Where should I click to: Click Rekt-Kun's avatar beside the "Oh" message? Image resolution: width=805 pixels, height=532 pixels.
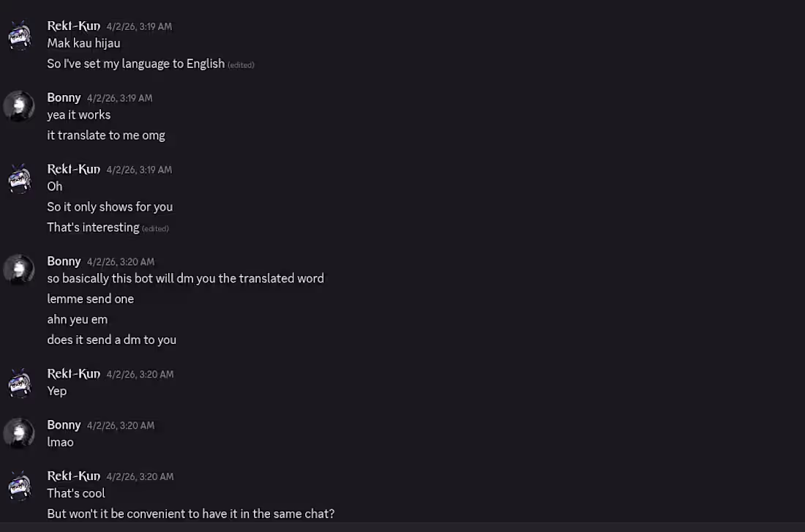coord(19,178)
